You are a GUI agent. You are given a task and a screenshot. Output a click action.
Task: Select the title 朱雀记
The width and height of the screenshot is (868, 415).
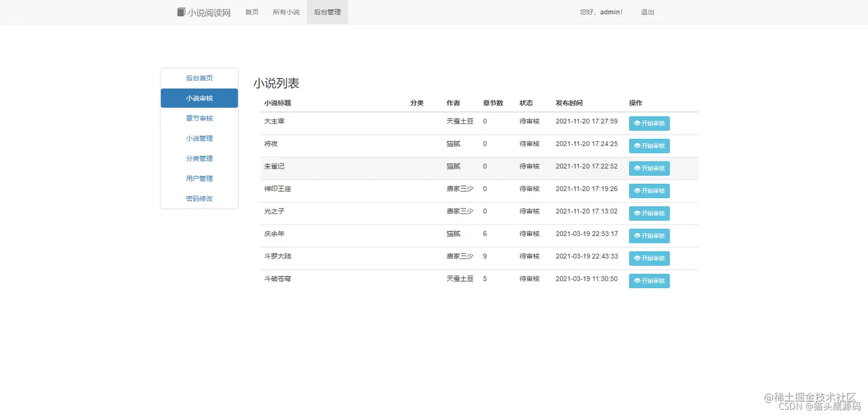click(x=274, y=166)
